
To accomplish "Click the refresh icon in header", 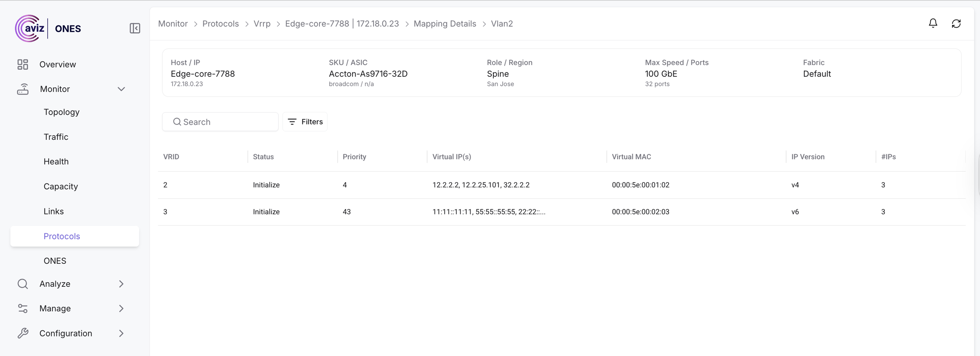I will tap(956, 24).
